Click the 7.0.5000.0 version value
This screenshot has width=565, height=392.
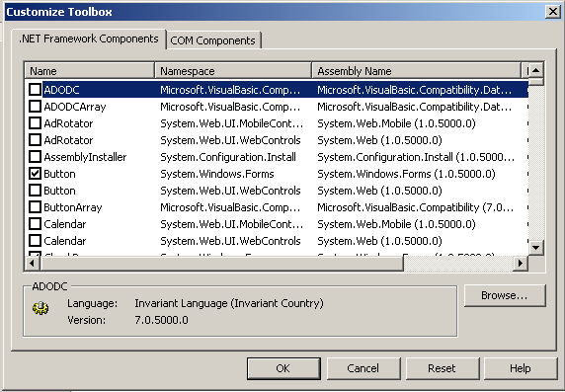click(161, 320)
